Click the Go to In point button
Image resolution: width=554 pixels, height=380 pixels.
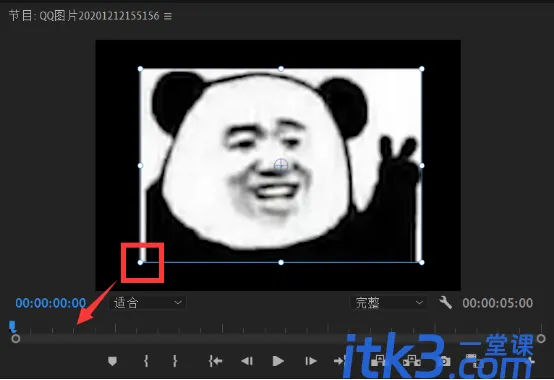coord(216,361)
